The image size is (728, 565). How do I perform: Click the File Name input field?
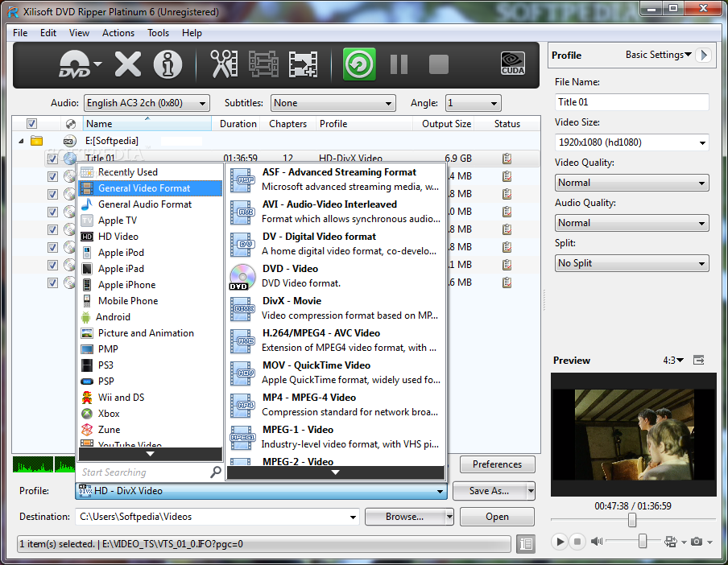click(x=632, y=102)
